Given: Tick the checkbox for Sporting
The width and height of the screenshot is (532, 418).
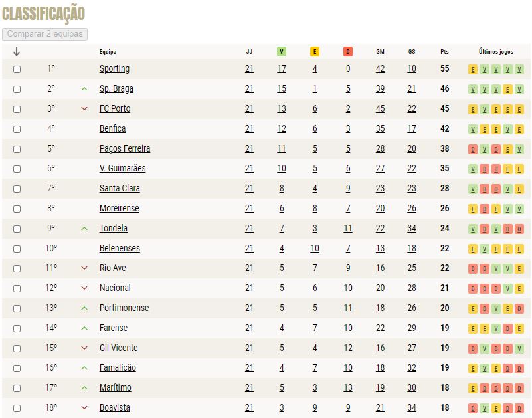Looking at the screenshot, I should click(x=17, y=69).
